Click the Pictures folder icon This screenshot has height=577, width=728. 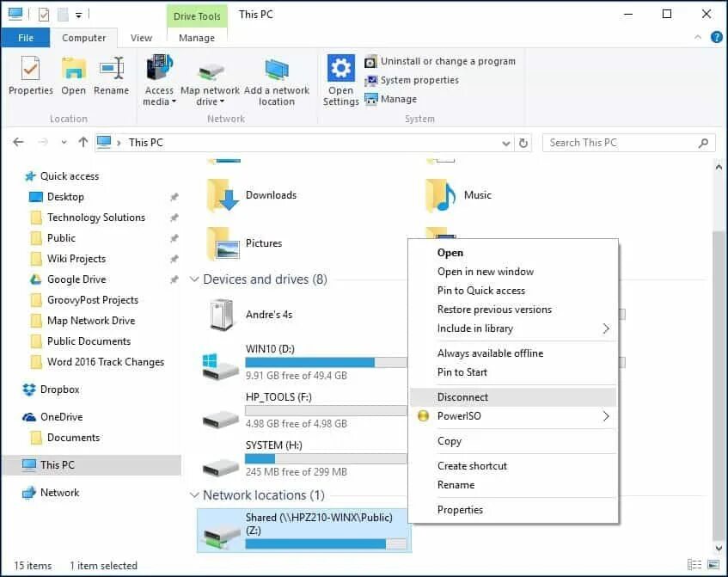(223, 243)
